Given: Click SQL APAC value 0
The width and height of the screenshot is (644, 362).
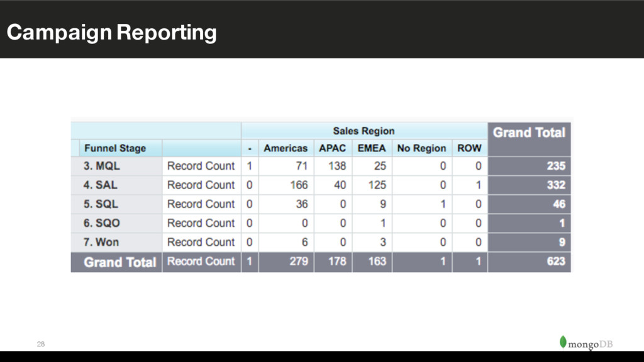Looking at the screenshot, I should [x=343, y=204].
